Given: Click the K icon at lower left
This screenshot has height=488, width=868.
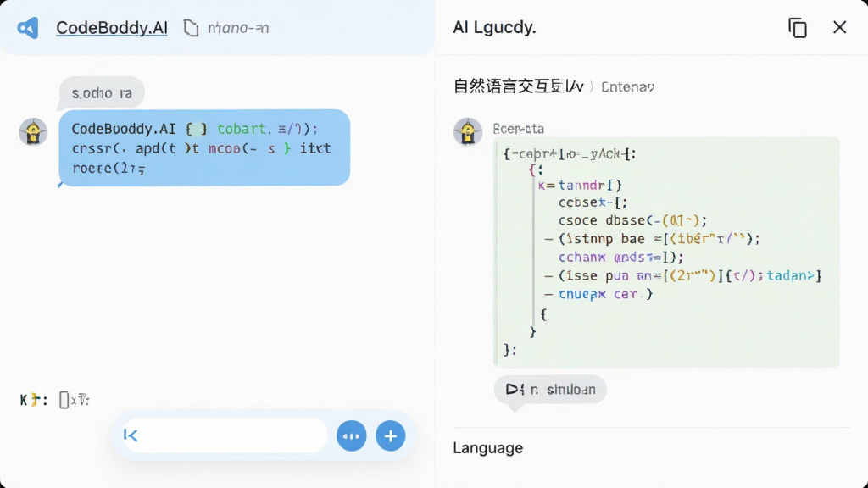Looking at the screenshot, I should click(24, 400).
